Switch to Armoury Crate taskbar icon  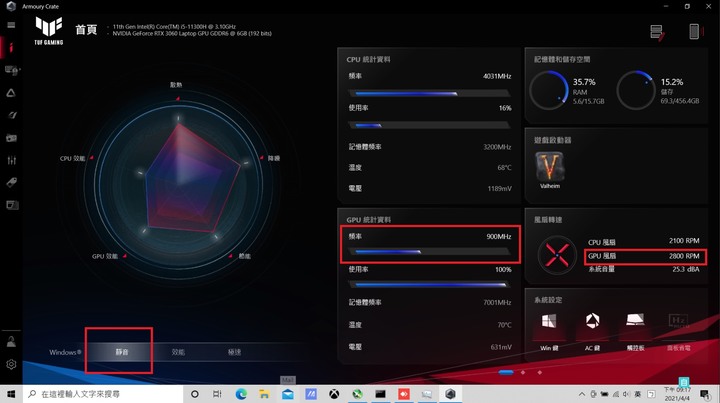pyautogui.click(x=450, y=394)
